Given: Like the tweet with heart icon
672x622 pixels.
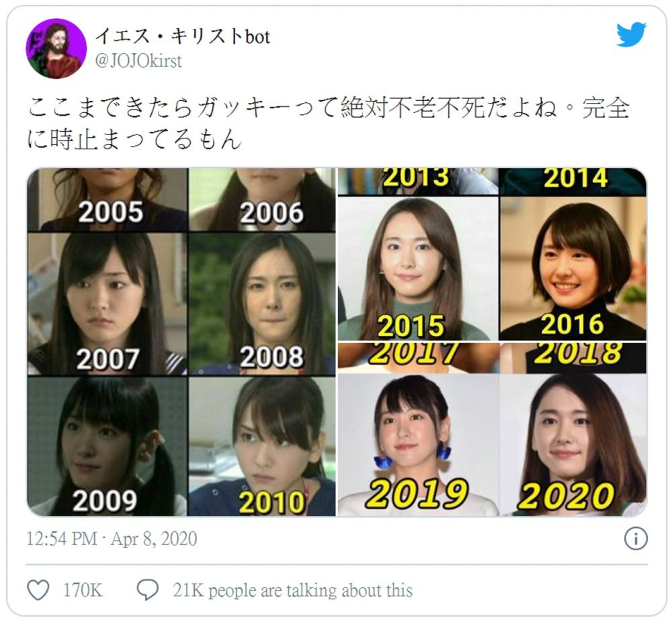Looking at the screenshot, I should pos(38,590).
